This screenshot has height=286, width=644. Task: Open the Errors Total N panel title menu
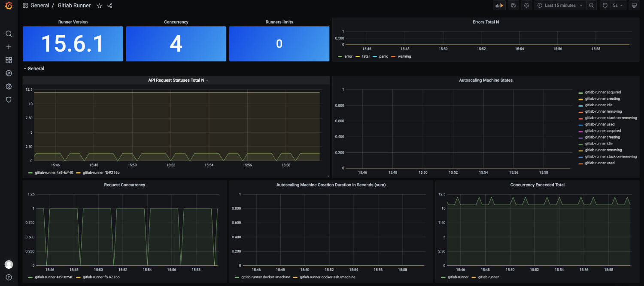point(486,22)
